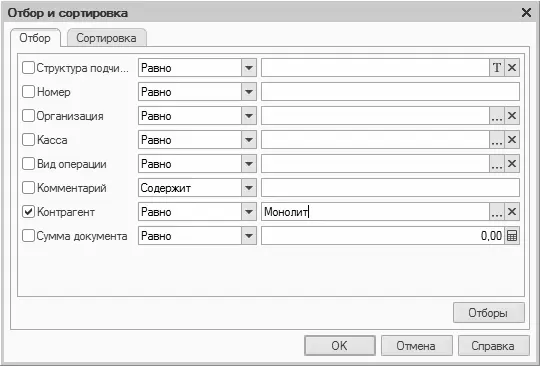Select the Отбор tab
This screenshot has width=540, height=366.
[35, 38]
